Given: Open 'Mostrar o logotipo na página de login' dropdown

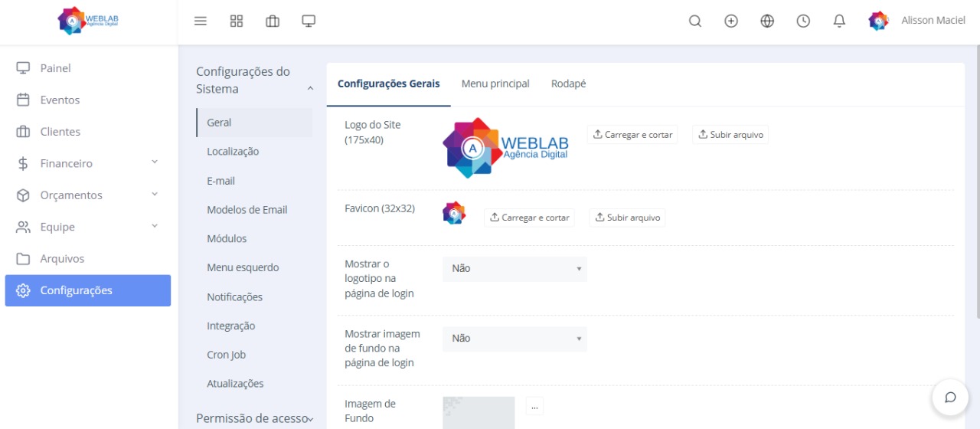Looking at the screenshot, I should (514, 269).
